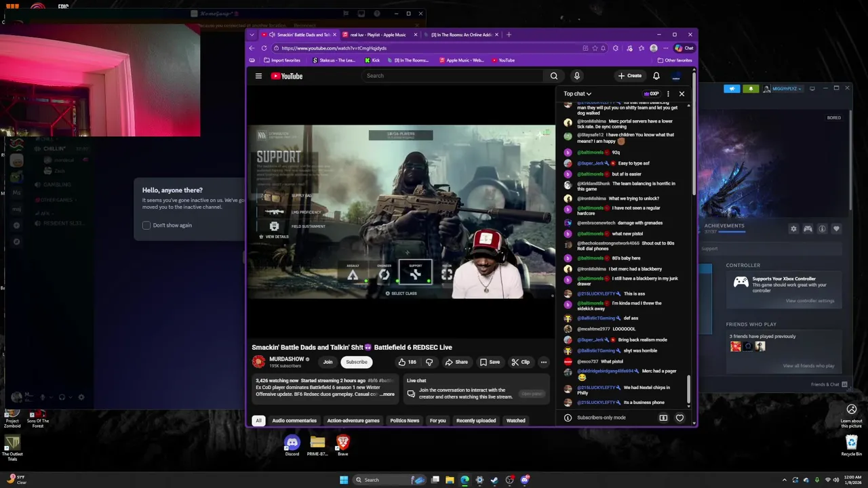Open the Kick bookmark

tap(372, 60)
